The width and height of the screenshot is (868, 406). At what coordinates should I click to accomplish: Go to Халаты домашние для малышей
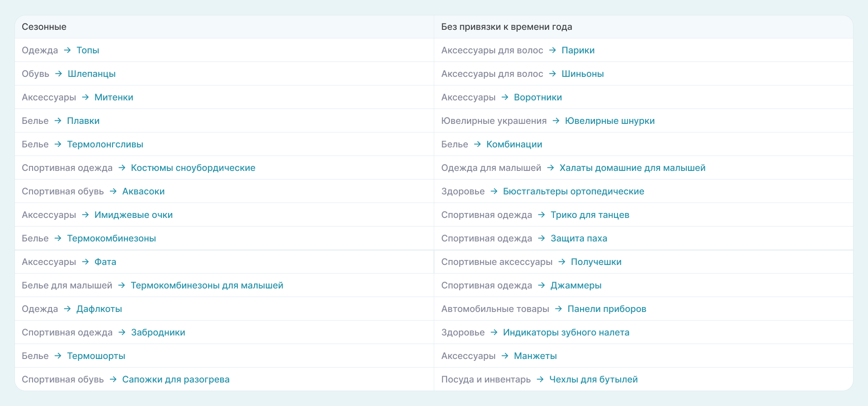coord(632,168)
